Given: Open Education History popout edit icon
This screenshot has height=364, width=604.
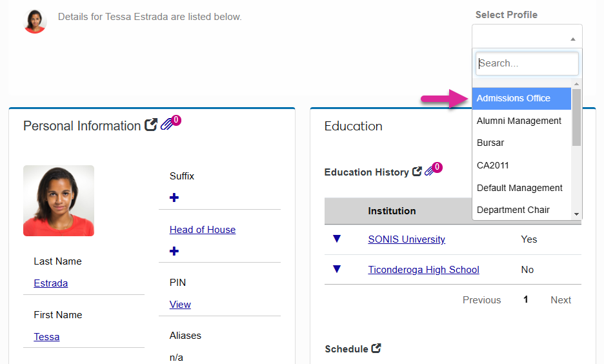Looking at the screenshot, I should tap(417, 172).
